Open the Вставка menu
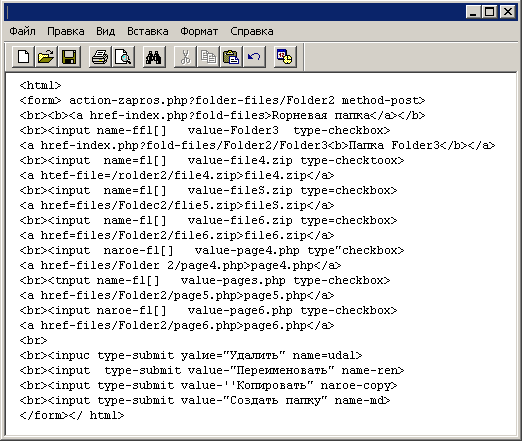 tap(148, 31)
